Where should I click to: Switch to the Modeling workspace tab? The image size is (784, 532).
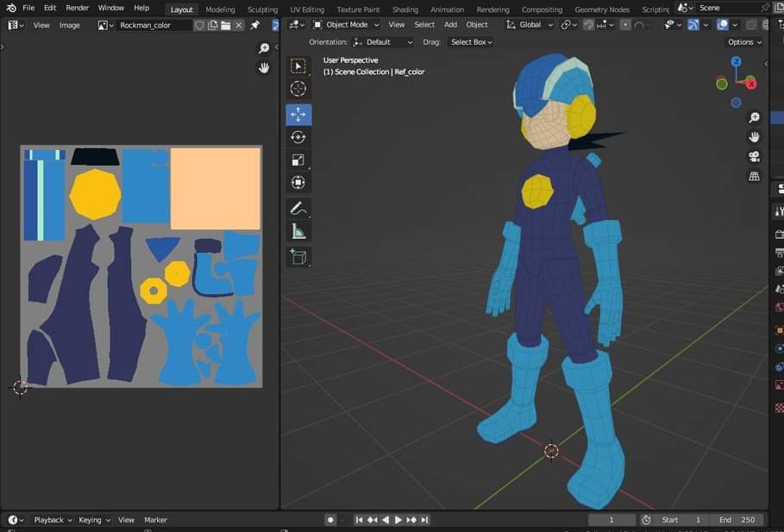click(220, 9)
